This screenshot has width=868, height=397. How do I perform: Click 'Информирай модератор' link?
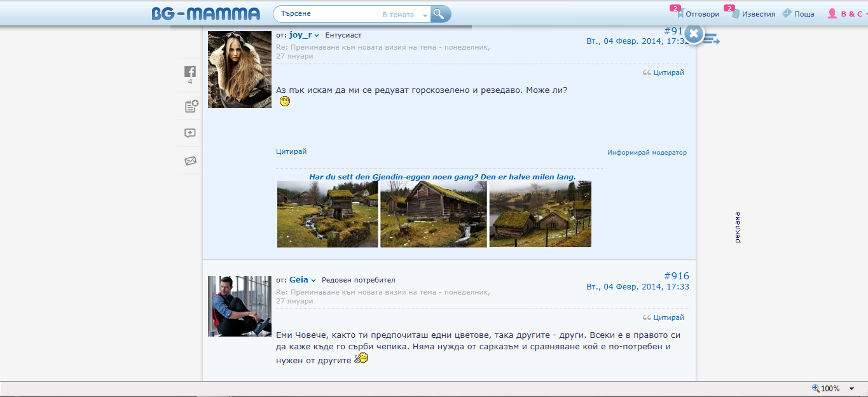pos(647,153)
